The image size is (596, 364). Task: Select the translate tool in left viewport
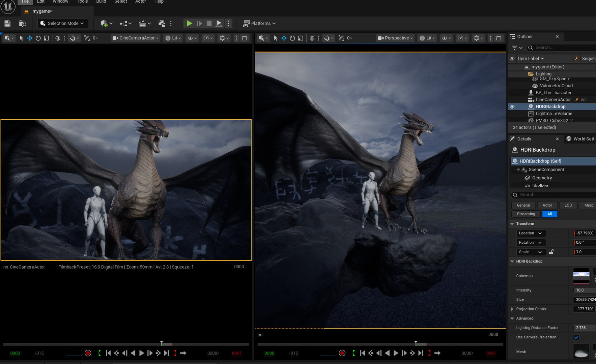coord(30,38)
